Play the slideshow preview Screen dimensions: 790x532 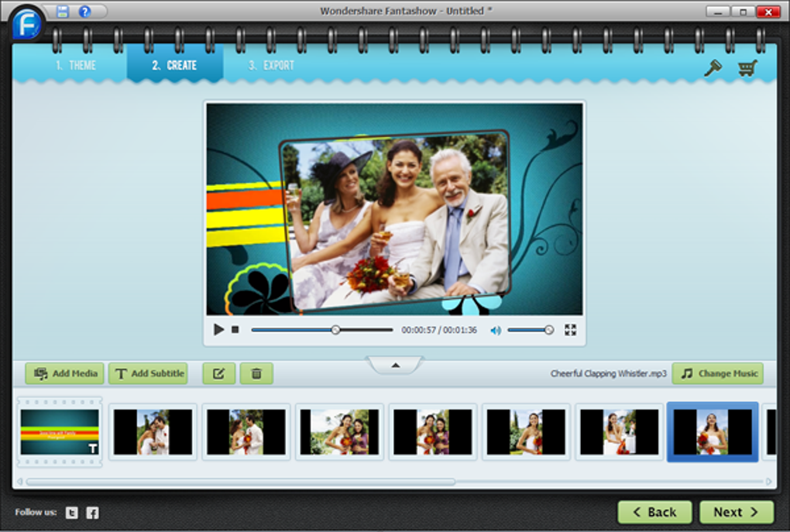coord(218,329)
